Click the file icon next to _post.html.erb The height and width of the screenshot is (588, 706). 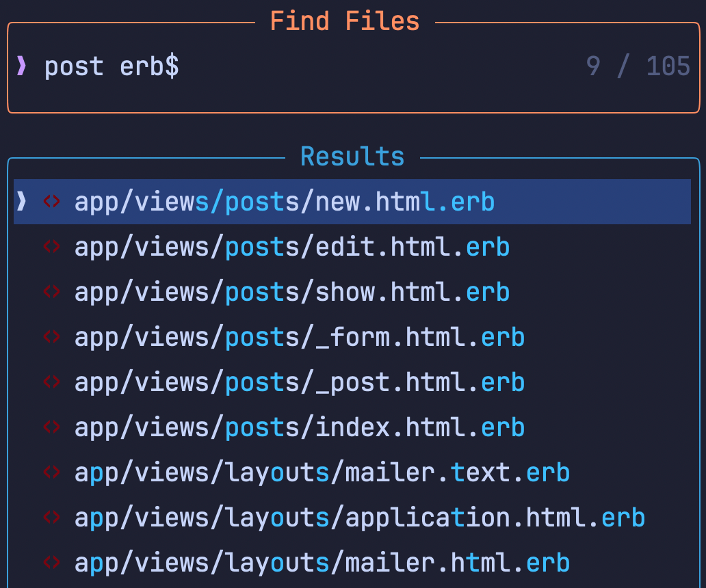click(x=51, y=382)
